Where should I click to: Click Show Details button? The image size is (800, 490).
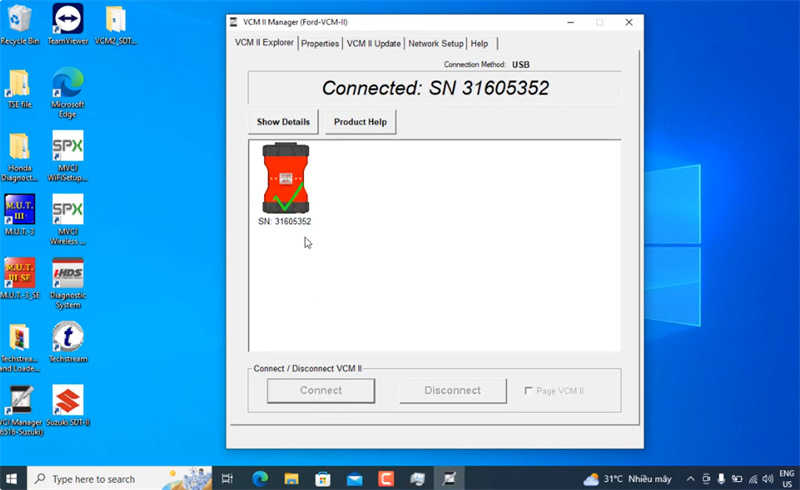click(283, 122)
